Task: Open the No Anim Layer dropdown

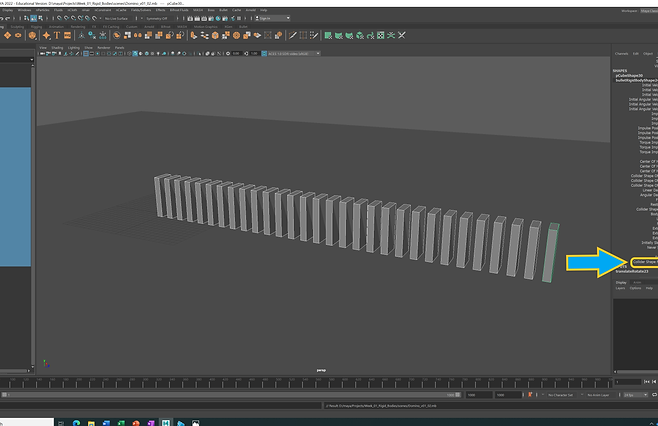Action: 601,395
